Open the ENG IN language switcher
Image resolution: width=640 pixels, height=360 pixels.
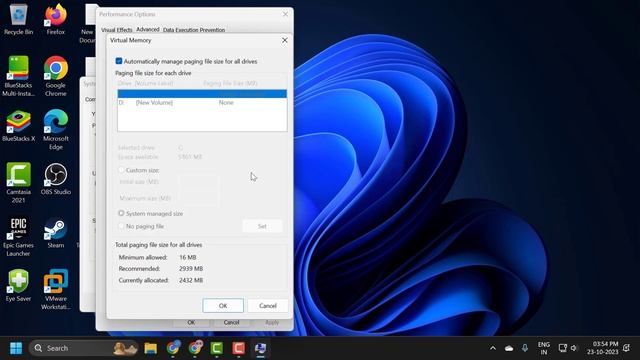(544, 348)
